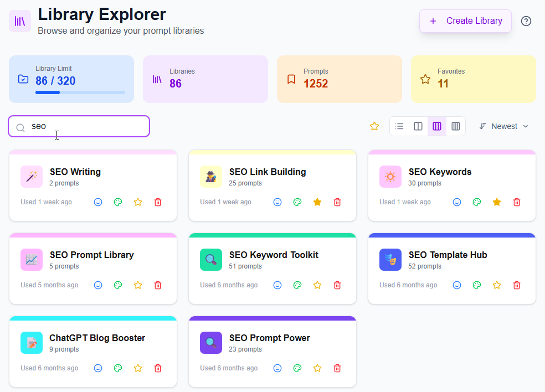Remove the favorite star from SEO Keywords
The width and height of the screenshot is (545, 392).
(497, 202)
